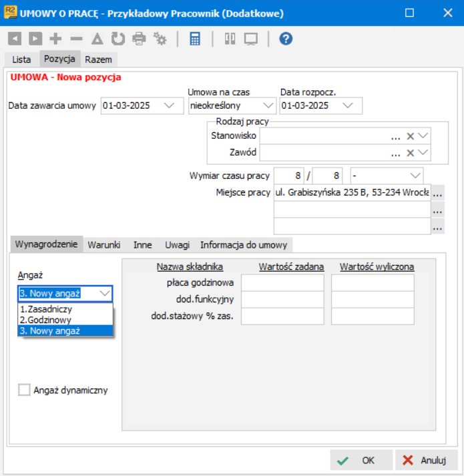Switch to the Razem tab
This screenshot has height=476, width=464.
[98, 59]
